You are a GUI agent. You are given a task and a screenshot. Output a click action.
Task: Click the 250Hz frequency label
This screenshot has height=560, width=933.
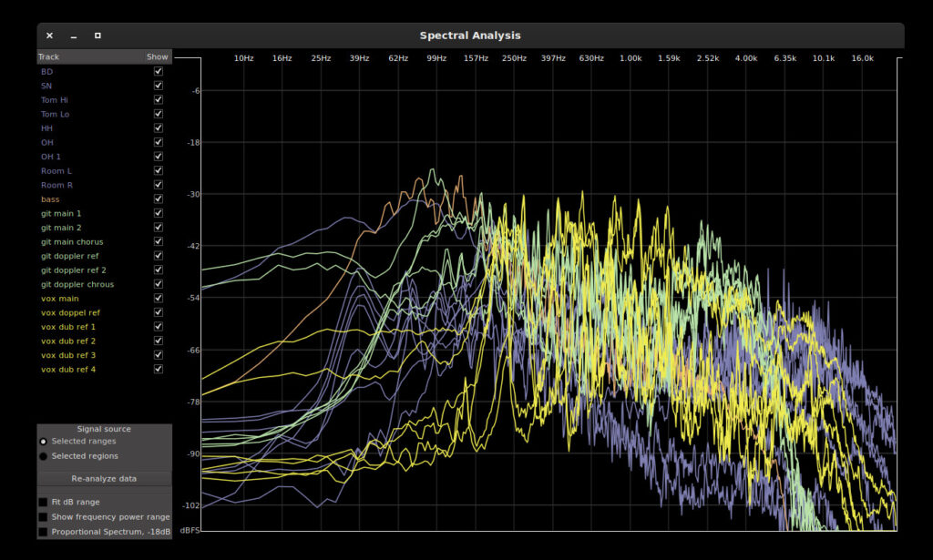[514, 58]
